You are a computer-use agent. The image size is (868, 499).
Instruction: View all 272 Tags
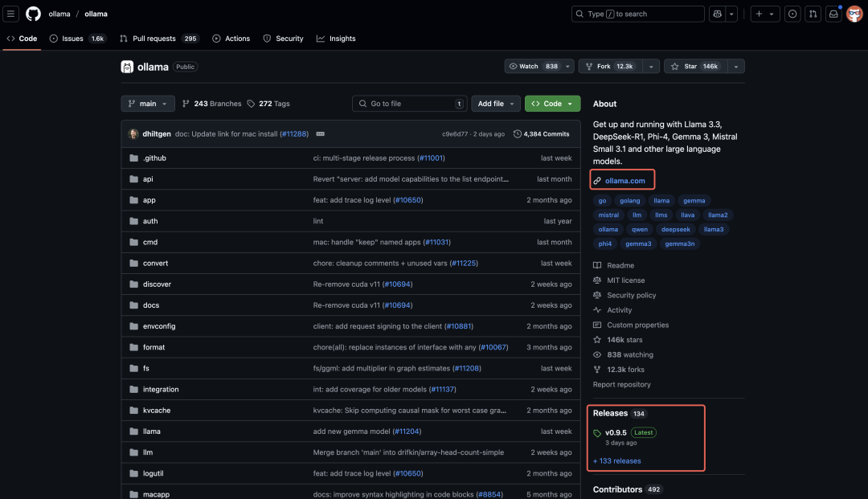(268, 104)
